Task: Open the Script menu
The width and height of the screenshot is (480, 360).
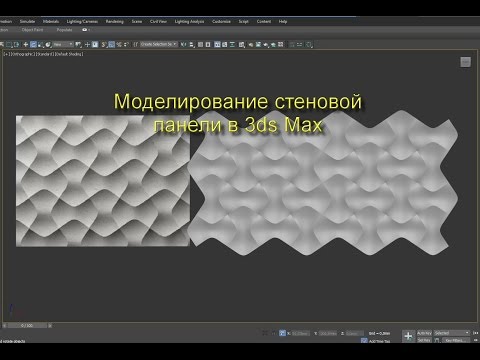Action: (243, 21)
